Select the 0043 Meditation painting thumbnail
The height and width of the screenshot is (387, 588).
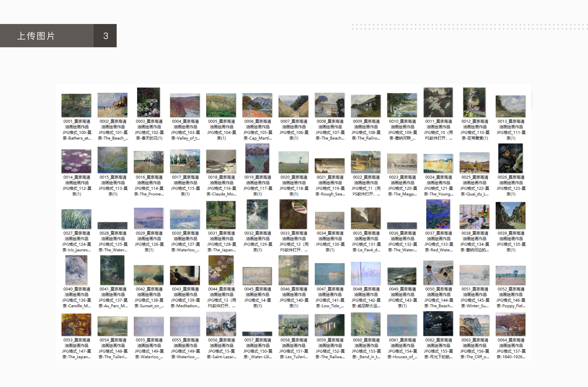click(185, 275)
